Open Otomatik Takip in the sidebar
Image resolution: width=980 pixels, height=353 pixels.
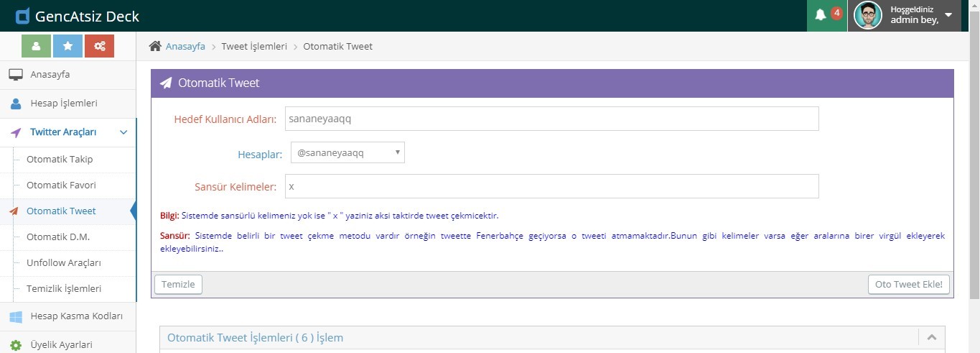coord(60,160)
